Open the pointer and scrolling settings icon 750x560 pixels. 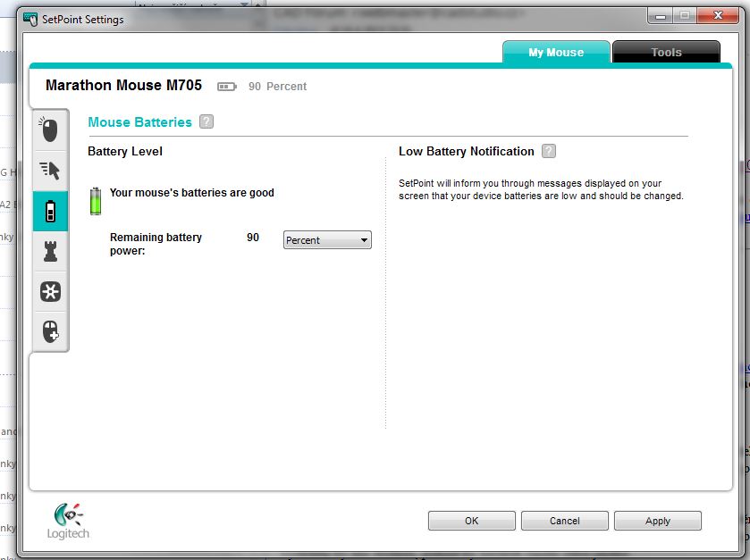click(x=50, y=171)
